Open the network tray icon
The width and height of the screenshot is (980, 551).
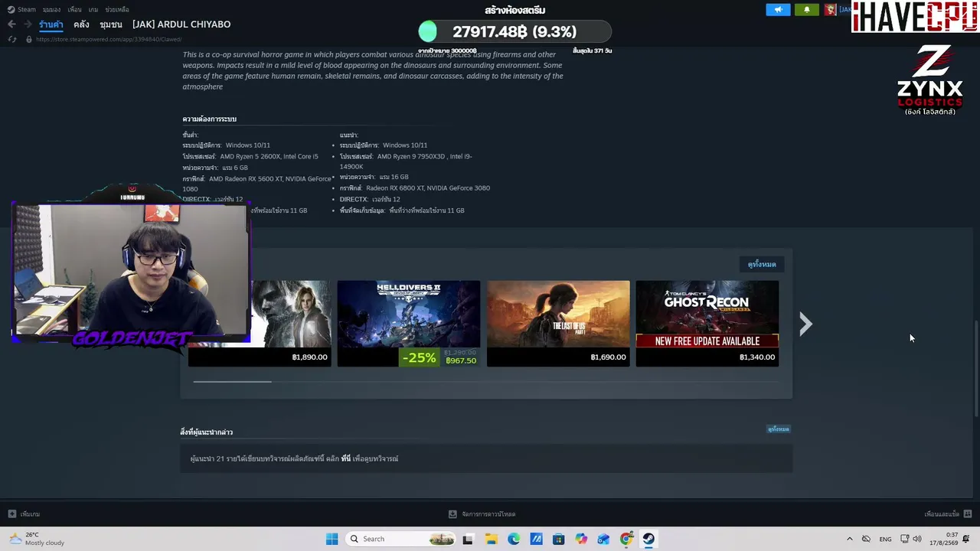(x=905, y=539)
